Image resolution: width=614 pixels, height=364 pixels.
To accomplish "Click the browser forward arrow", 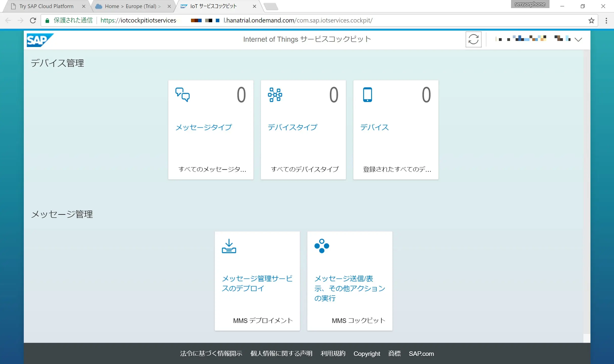I will click(x=20, y=20).
